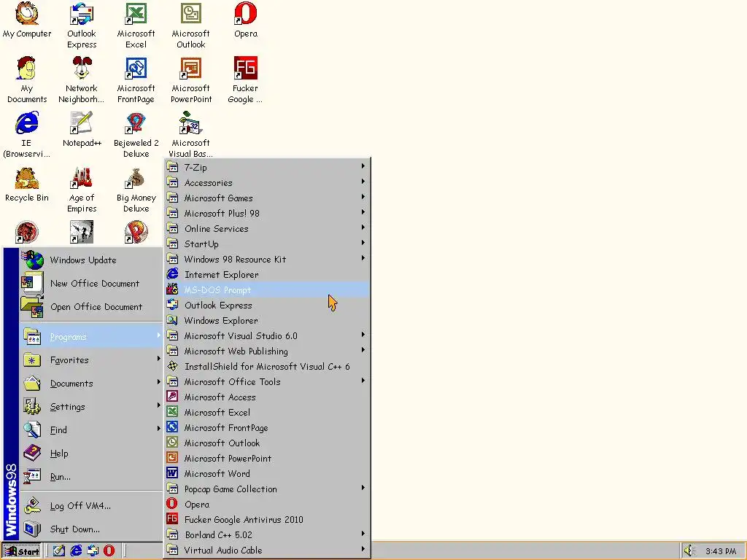Launch Microsoft Word from Programs menu
Viewport: 747px width, 560px height.
click(x=267, y=473)
